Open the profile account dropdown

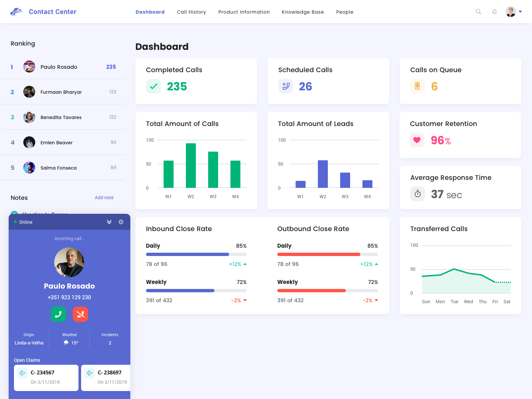tap(513, 12)
